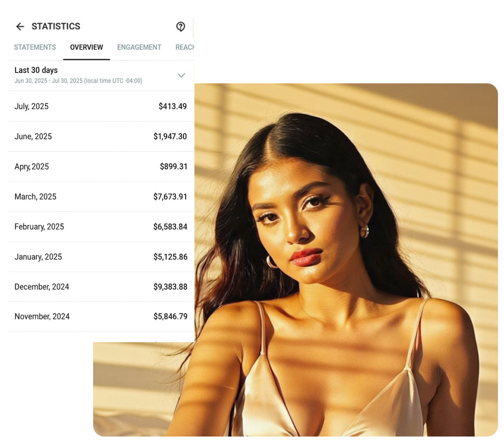This screenshot has height=442, width=504.
Task: Click the 'June, 2025' row label
Action: tap(33, 137)
